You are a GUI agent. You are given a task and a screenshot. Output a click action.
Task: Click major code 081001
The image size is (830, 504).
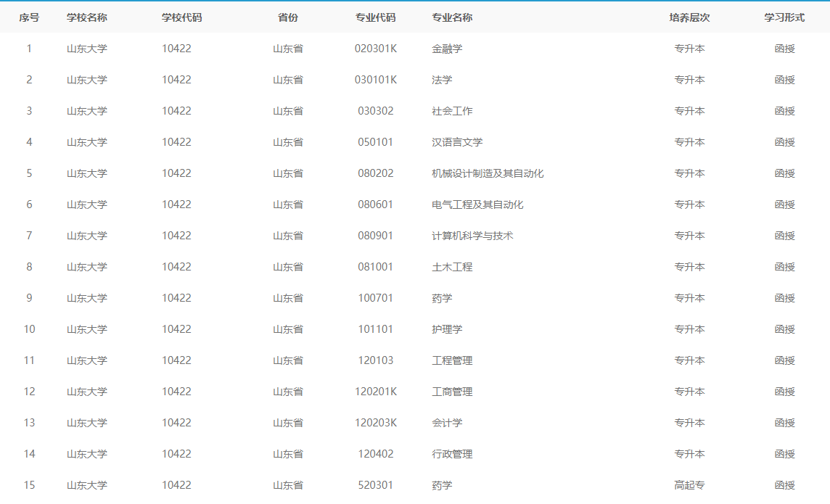point(375,267)
